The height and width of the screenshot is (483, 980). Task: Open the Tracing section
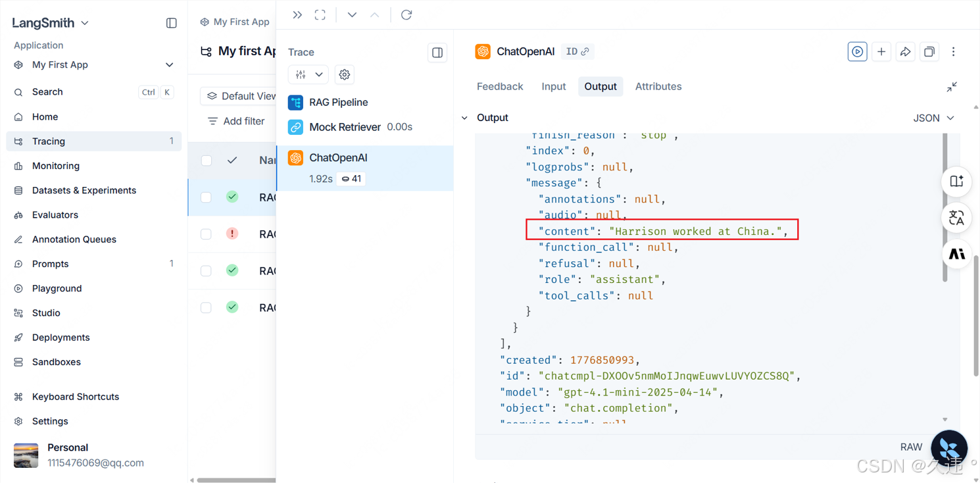click(x=93, y=141)
